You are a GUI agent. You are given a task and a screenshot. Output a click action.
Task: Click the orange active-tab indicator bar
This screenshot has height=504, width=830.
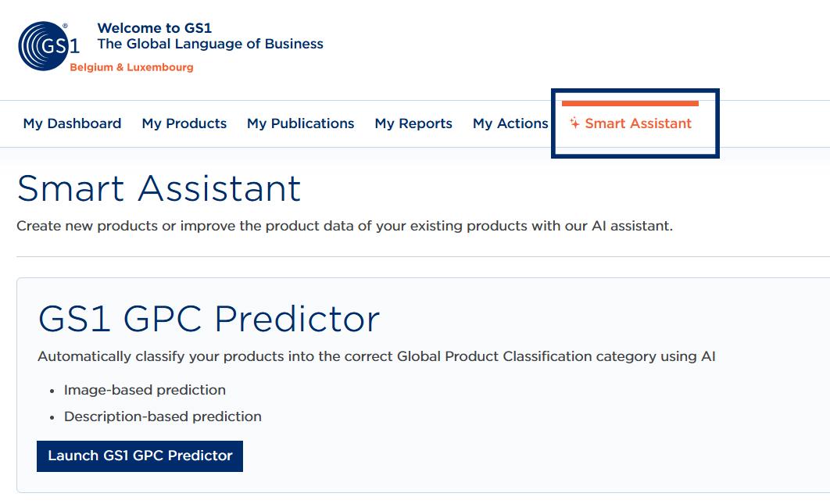[630, 103]
